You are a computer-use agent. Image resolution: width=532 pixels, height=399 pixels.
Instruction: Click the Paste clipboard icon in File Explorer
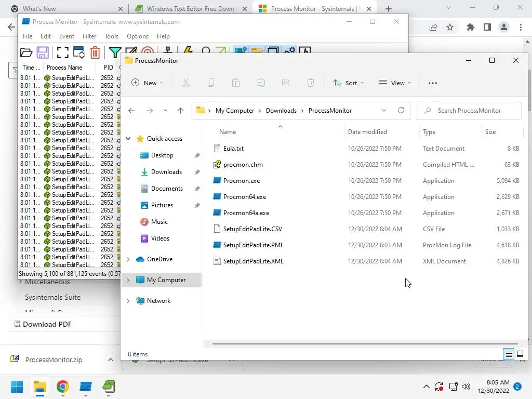236,83
